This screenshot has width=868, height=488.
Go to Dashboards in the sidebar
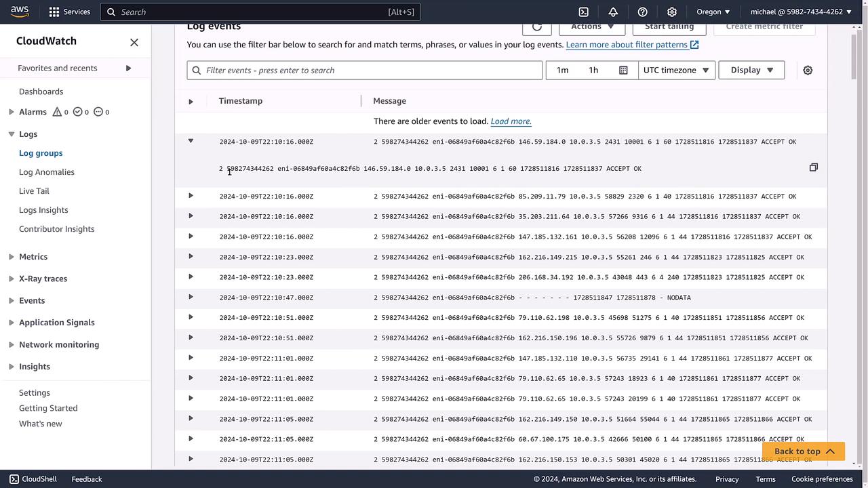click(41, 91)
